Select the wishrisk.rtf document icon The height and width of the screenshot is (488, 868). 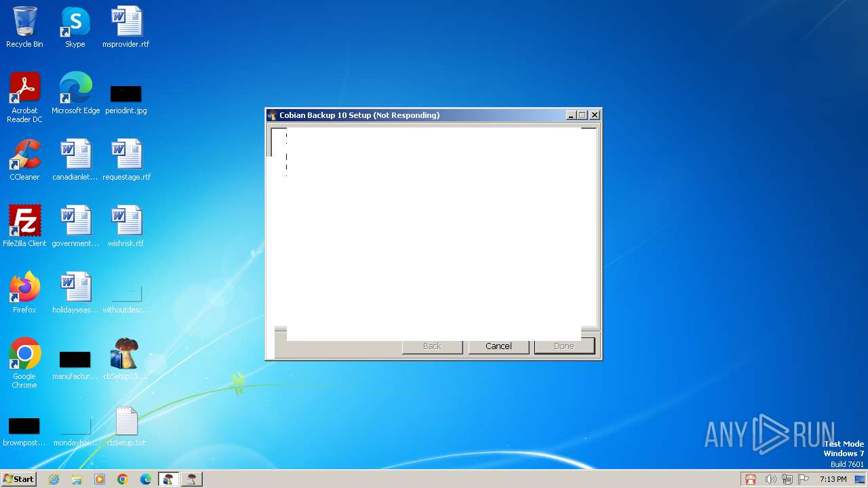(x=126, y=226)
